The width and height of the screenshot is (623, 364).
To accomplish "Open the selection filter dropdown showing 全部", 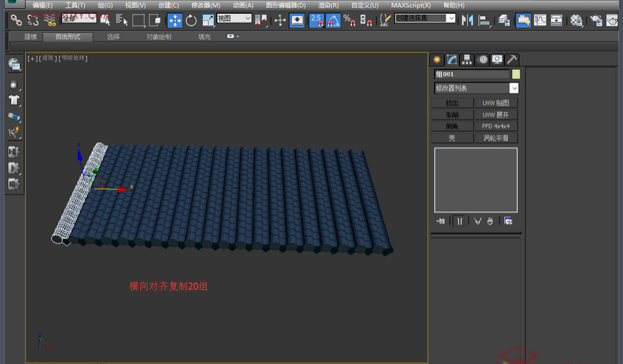I will 78,18.
